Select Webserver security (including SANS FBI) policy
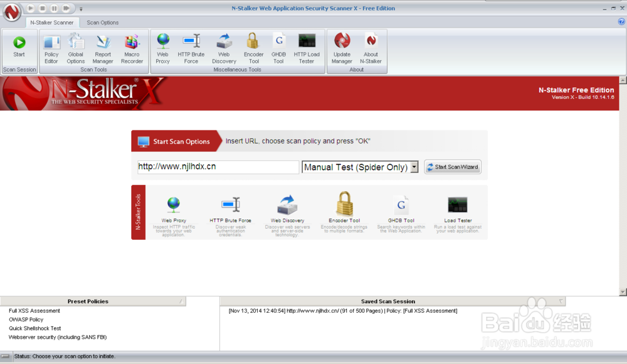The image size is (627, 364). point(58,337)
